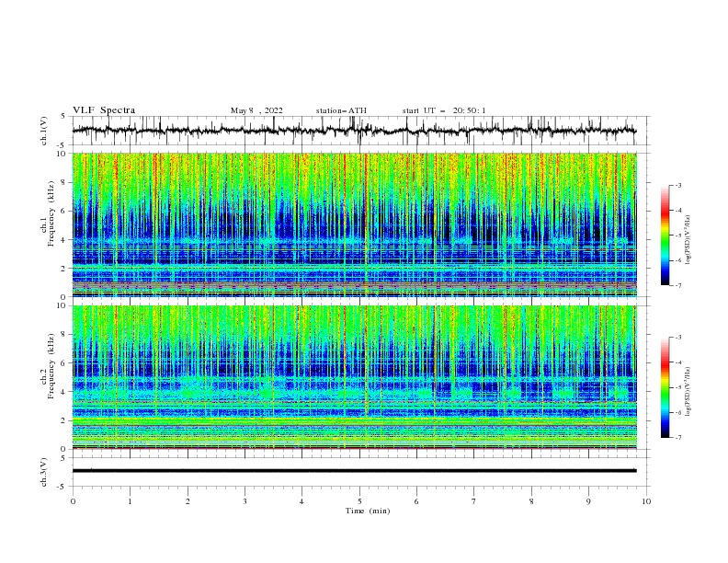Click the ch.2 spectrogram color bar
The height and width of the screenshot is (563, 728).
665,387
